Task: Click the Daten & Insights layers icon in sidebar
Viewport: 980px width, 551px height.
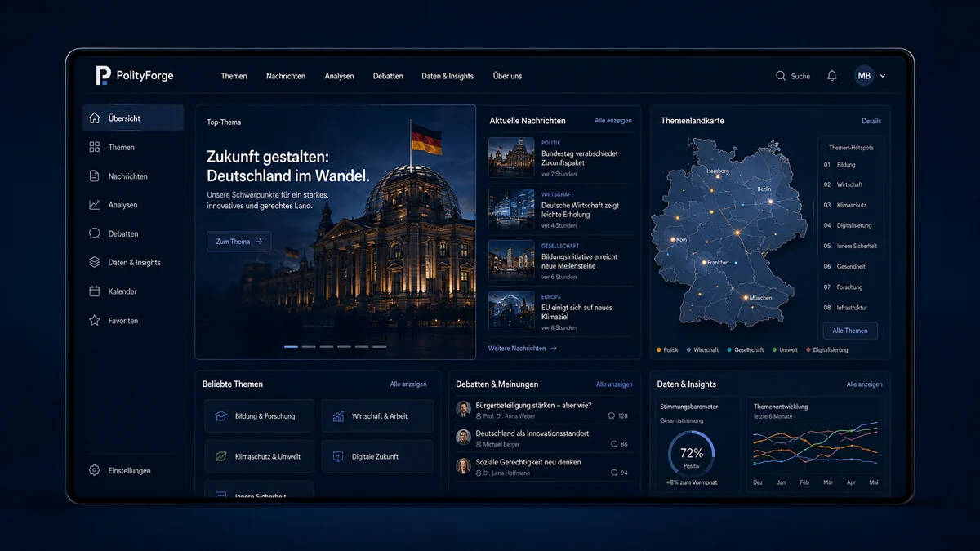Action: click(x=95, y=263)
